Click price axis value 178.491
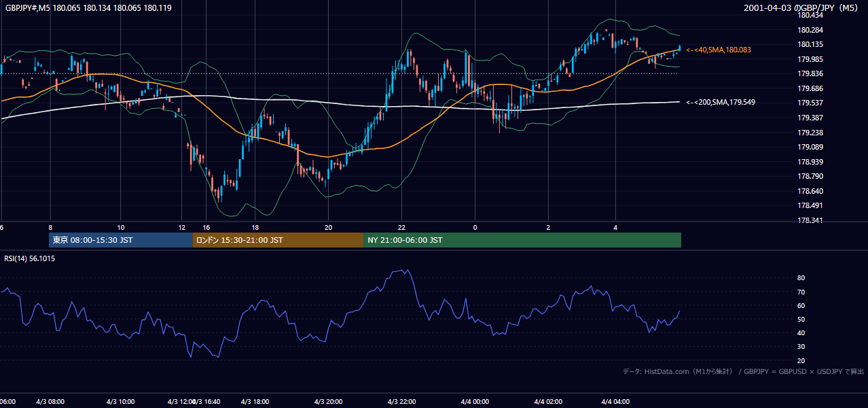 tap(811, 205)
